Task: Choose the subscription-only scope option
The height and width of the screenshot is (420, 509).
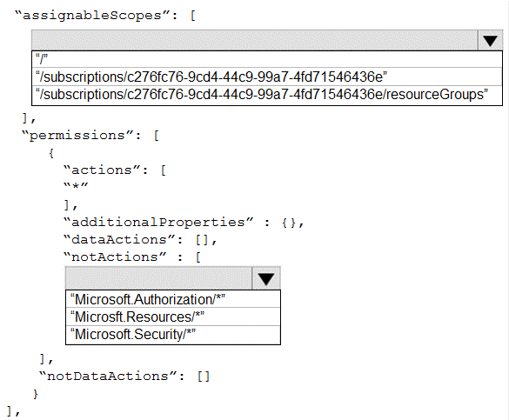Action: tap(267, 77)
